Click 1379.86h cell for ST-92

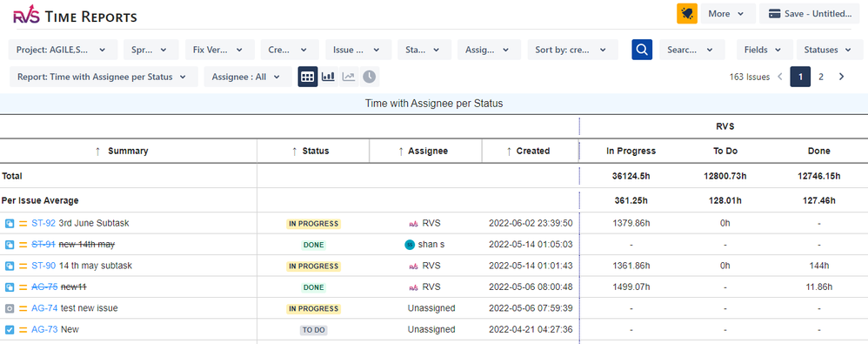point(631,223)
